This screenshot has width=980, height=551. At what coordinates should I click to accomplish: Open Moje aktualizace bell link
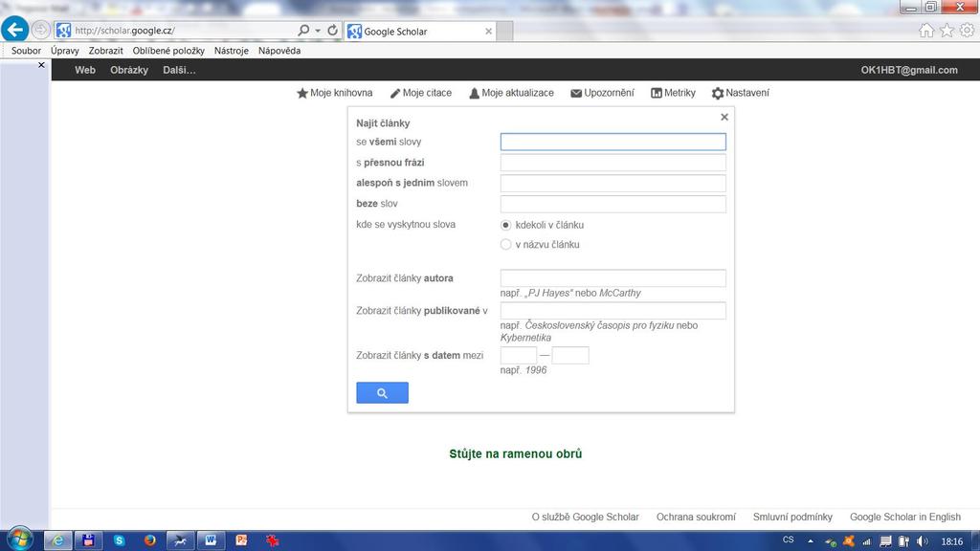(511, 93)
